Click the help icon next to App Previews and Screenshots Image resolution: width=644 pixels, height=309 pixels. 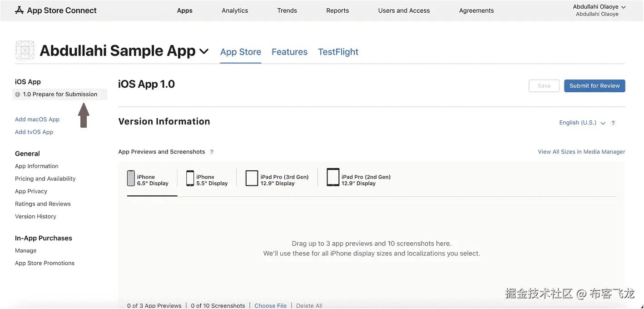tap(212, 152)
